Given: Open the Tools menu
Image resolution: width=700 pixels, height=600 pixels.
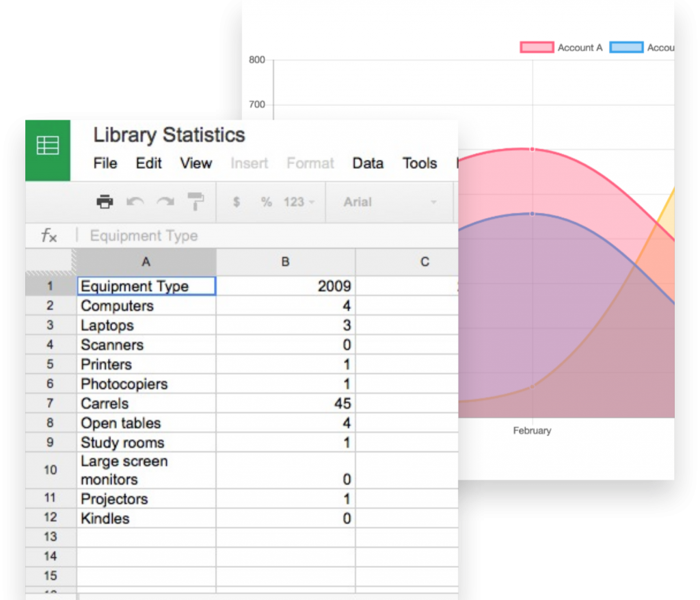Looking at the screenshot, I should coord(420,163).
